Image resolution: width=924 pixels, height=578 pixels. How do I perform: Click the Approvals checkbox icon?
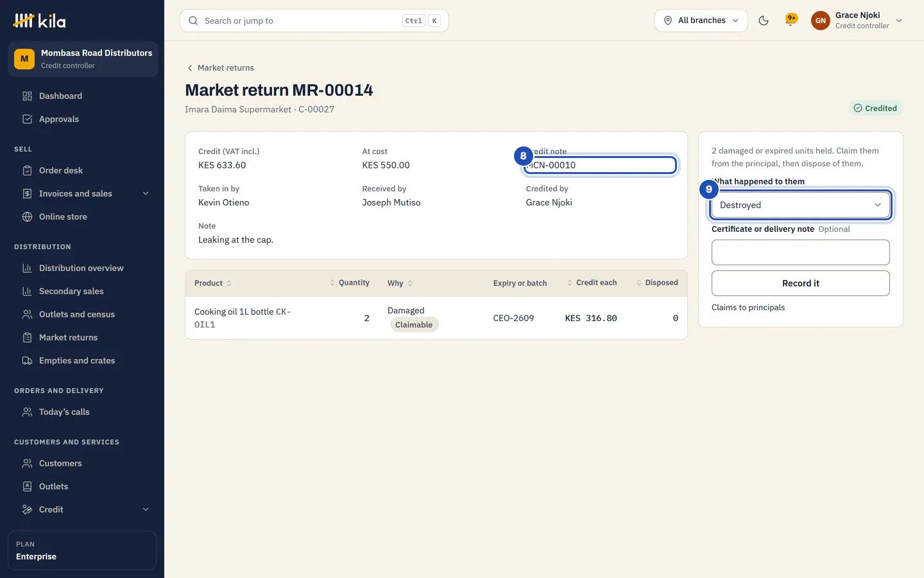pyautogui.click(x=27, y=119)
